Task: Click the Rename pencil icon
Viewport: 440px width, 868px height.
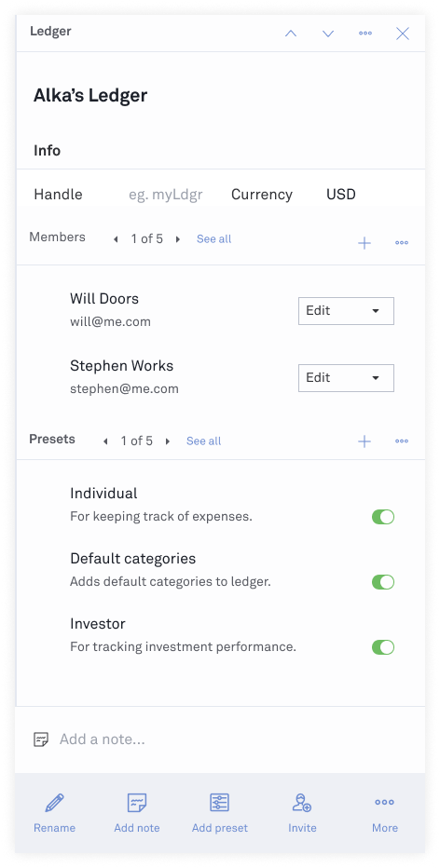Action: (54, 803)
